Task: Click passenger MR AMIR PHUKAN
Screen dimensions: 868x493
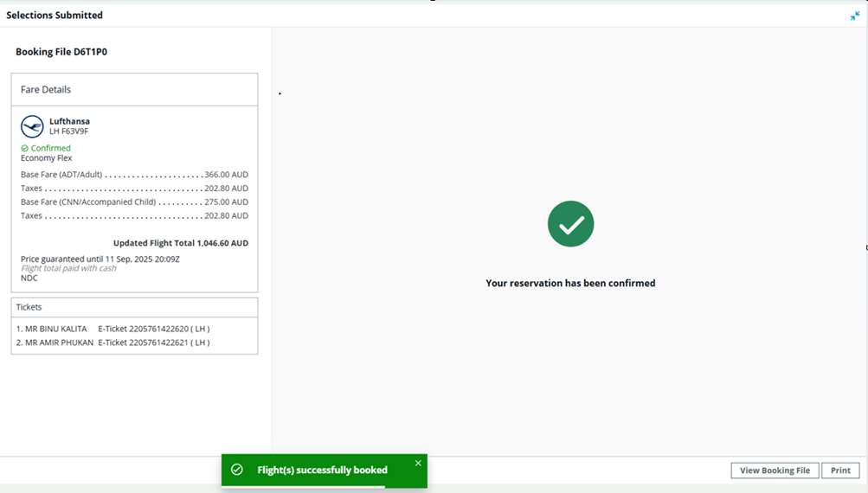Action: tap(59, 343)
